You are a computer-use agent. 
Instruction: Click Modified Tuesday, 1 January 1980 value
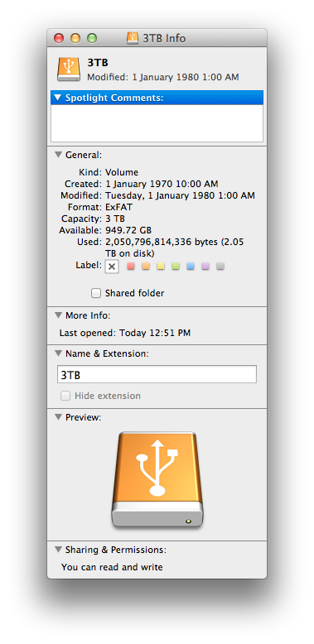(180, 195)
